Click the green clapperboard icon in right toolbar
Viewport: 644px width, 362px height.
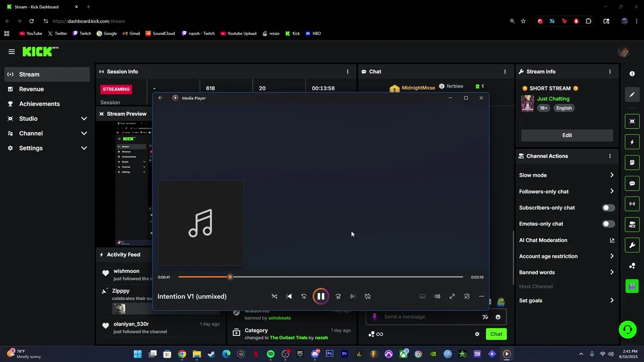(x=632, y=286)
